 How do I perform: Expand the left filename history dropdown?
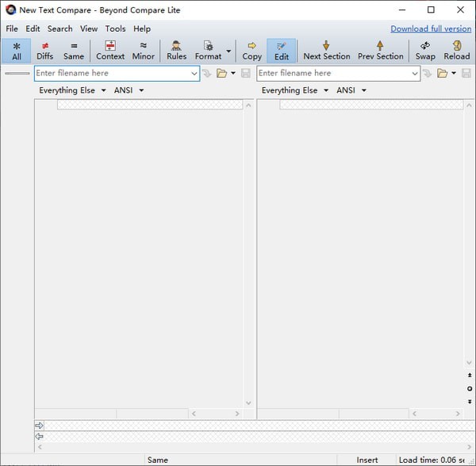point(194,74)
